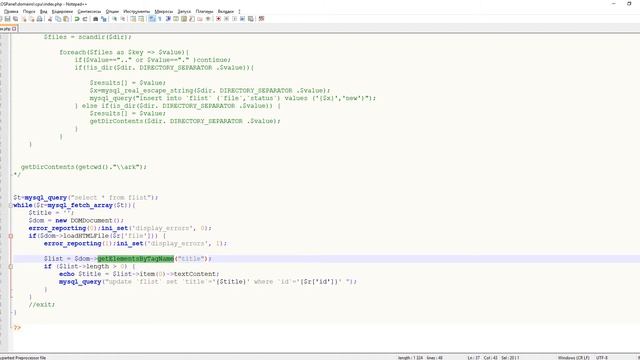Click the Preprocessor file type status text
This screenshot has width=640, height=360.
[x=23, y=358]
